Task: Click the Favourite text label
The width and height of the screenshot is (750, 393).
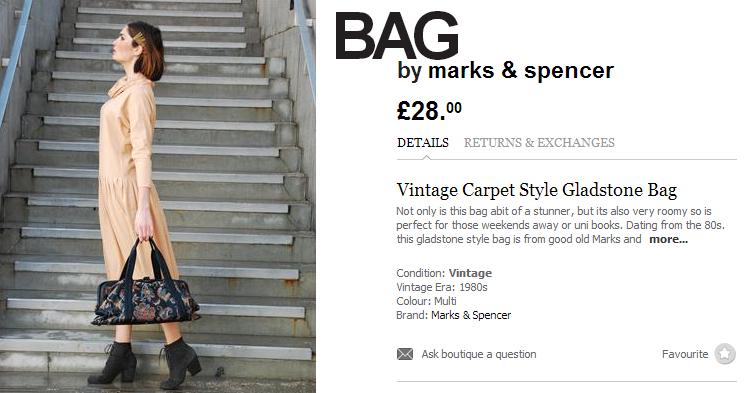Action: click(x=685, y=354)
